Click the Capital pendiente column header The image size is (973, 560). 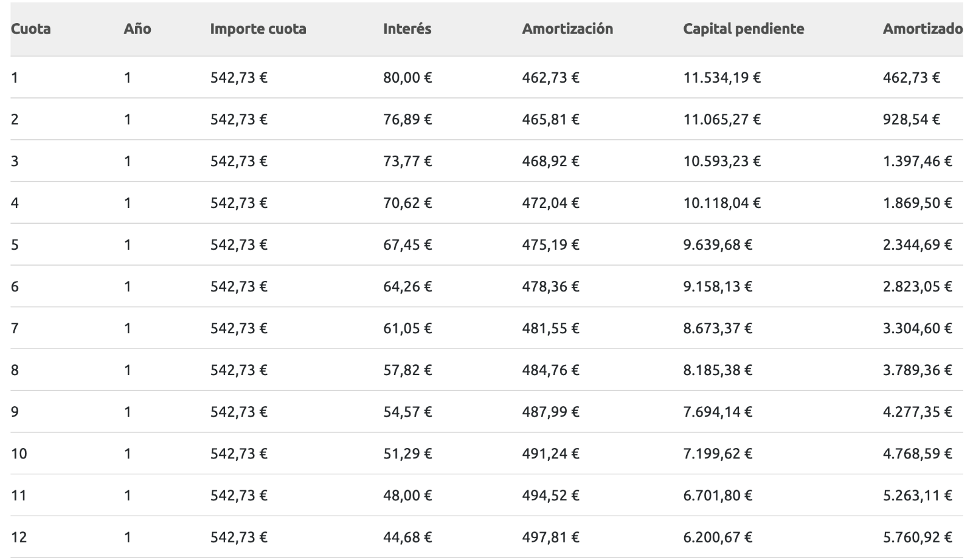tap(743, 29)
